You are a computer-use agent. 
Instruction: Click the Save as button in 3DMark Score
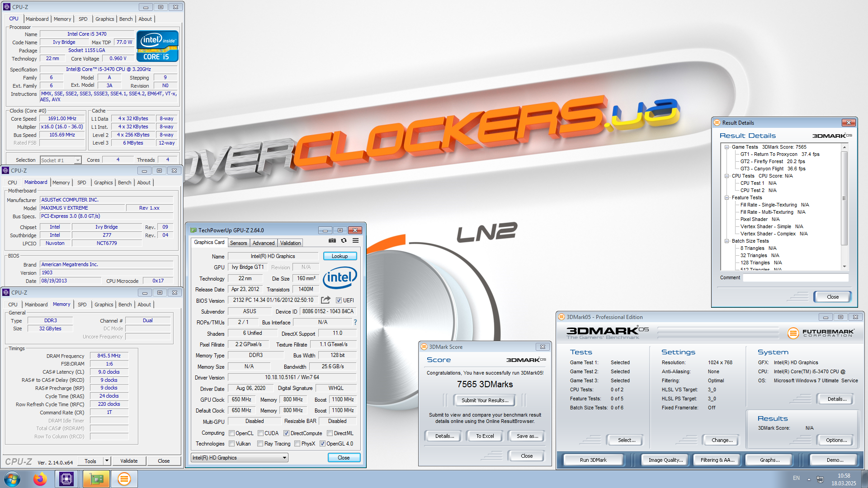pyautogui.click(x=527, y=436)
